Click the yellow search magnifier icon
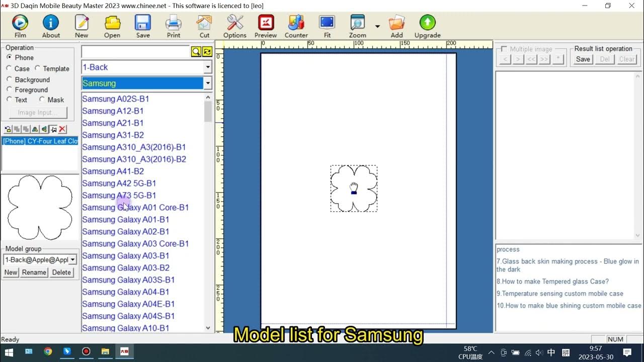Viewport: 644px width, 362px height. click(196, 52)
